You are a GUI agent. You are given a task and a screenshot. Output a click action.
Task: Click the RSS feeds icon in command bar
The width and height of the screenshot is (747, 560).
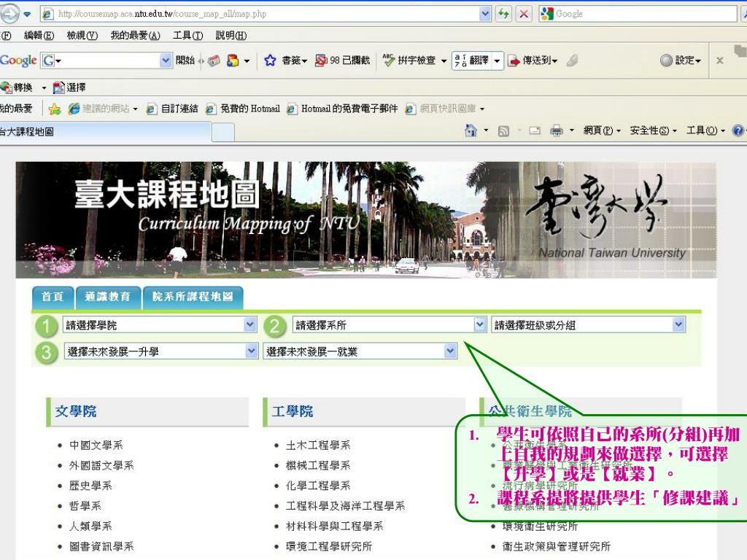click(503, 131)
